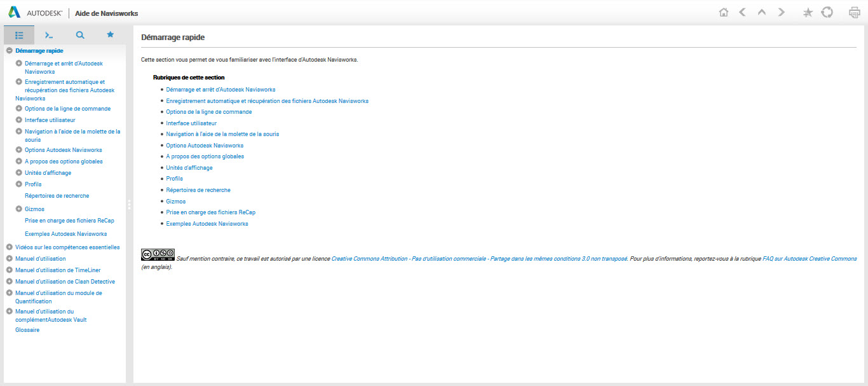
Task: Open the Favorites tab in sidebar
Action: click(110, 35)
